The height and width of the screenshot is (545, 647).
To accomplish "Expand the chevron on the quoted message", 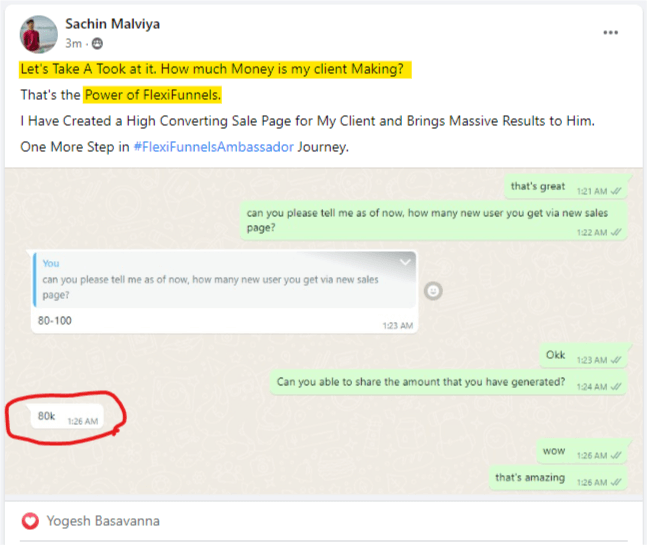I will coord(404,262).
